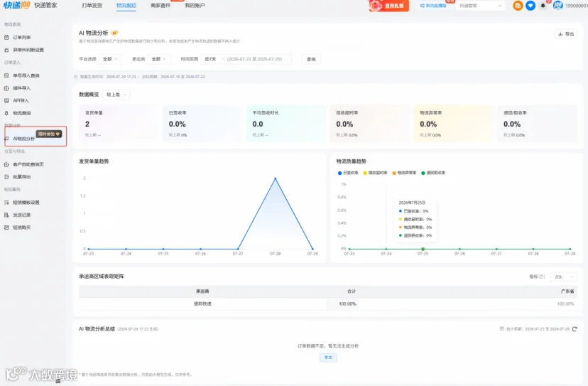
Task: Click the user avatar icon
Action: [x=558, y=6]
